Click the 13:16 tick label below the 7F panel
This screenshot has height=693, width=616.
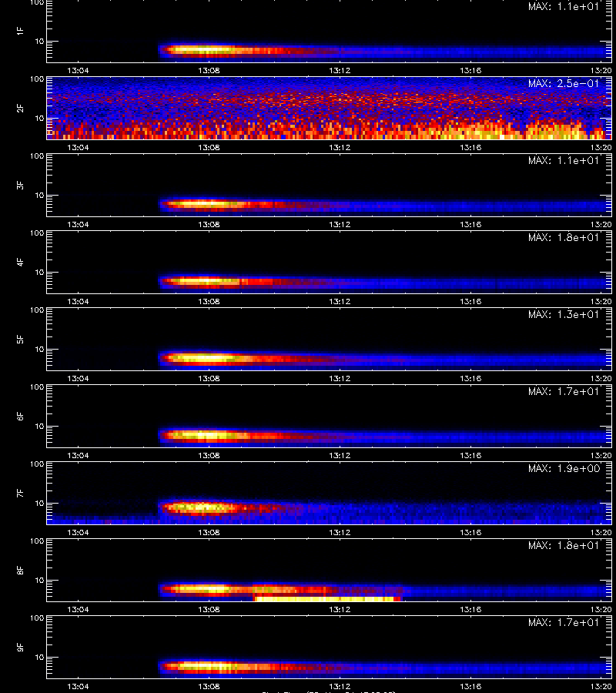(x=470, y=532)
